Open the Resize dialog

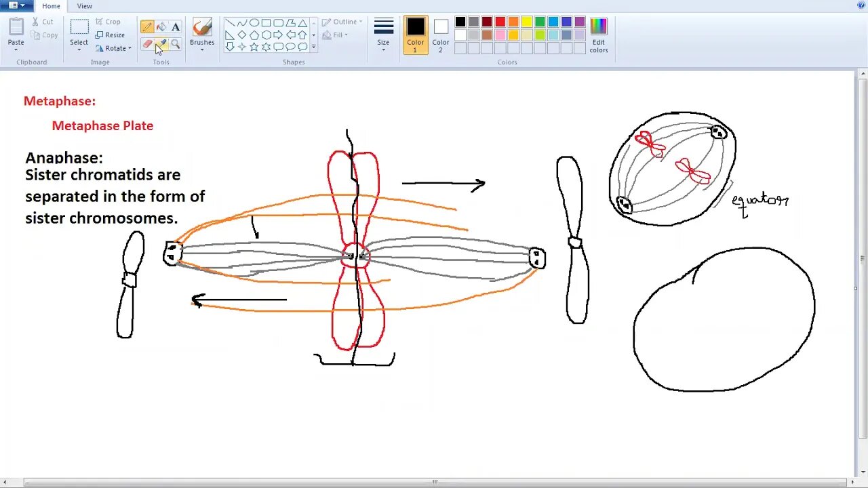click(x=111, y=35)
